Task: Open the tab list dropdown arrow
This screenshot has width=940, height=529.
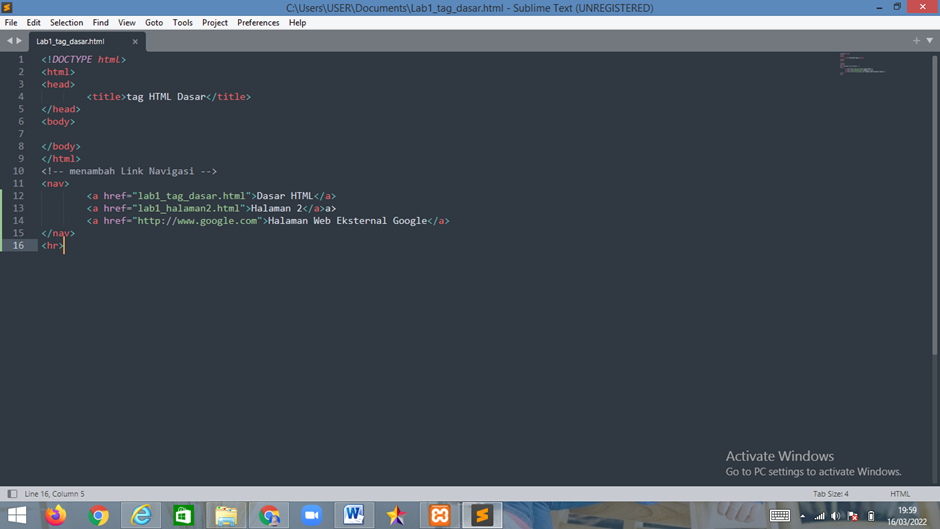Action: [x=930, y=41]
